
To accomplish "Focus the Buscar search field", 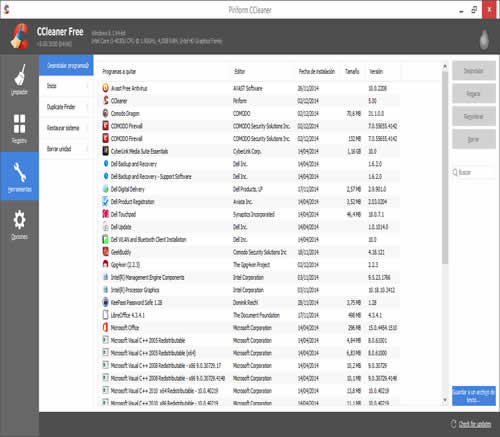I will tap(474, 172).
